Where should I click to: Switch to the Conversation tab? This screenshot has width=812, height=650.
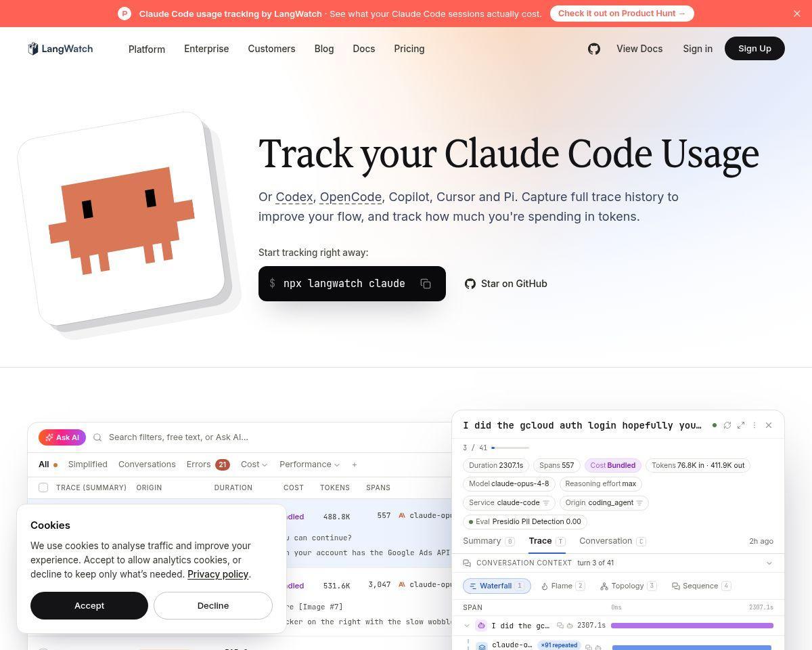[612, 541]
